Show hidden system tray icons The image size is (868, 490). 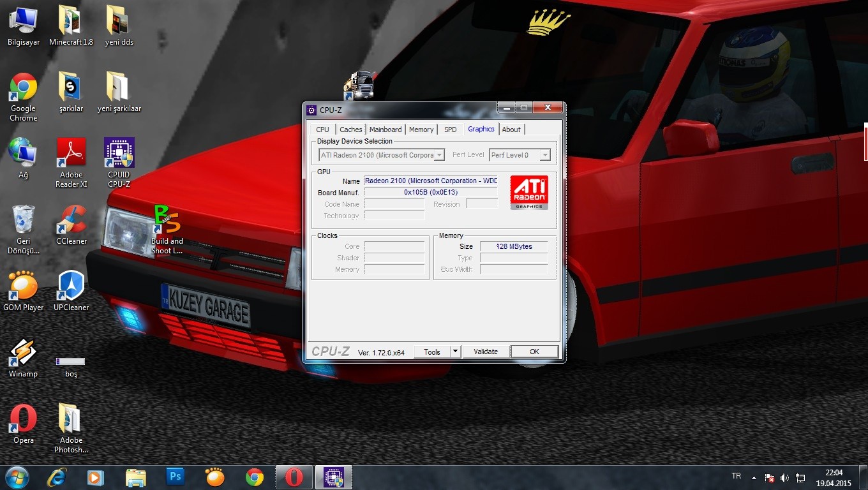point(754,478)
